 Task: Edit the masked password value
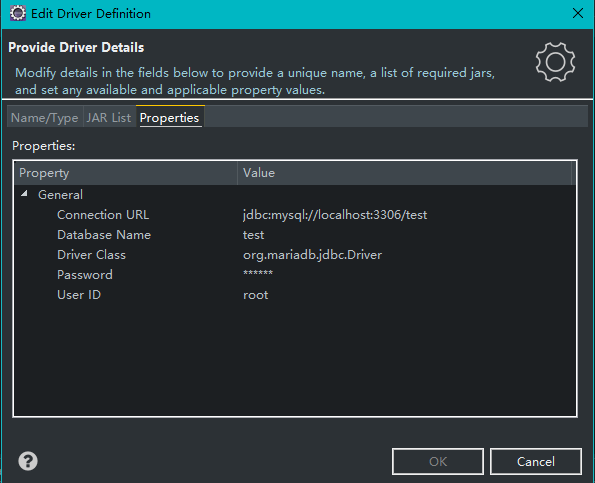pyautogui.click(x=258, y=274)
